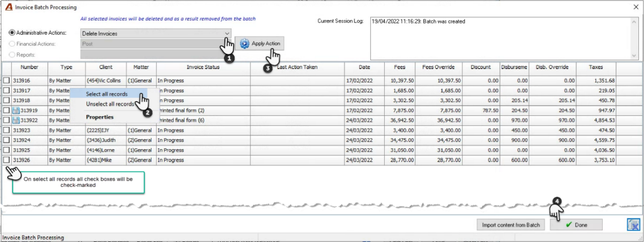Check the box for invoice 313916

(x=6, y=81)
